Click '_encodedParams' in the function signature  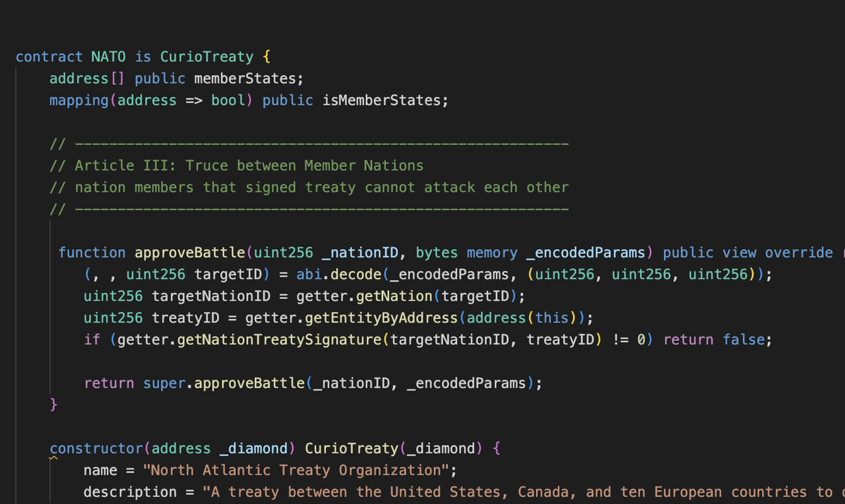tap(585, 252)
